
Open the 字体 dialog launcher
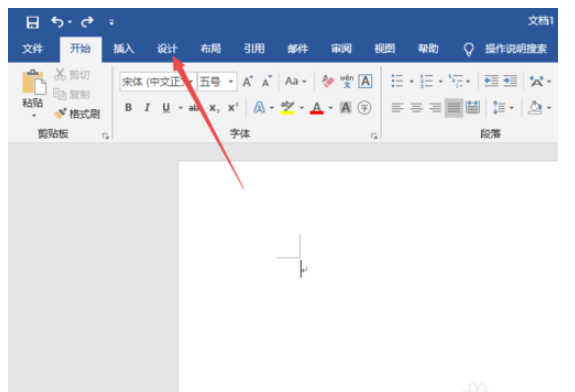coord(374,136)
